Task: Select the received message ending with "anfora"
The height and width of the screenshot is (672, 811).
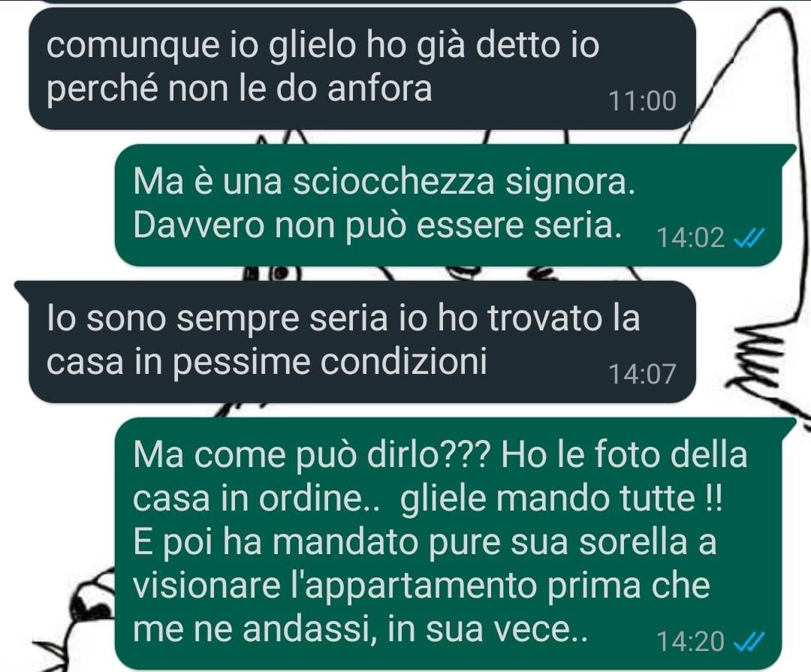Action: pos(362,69)
